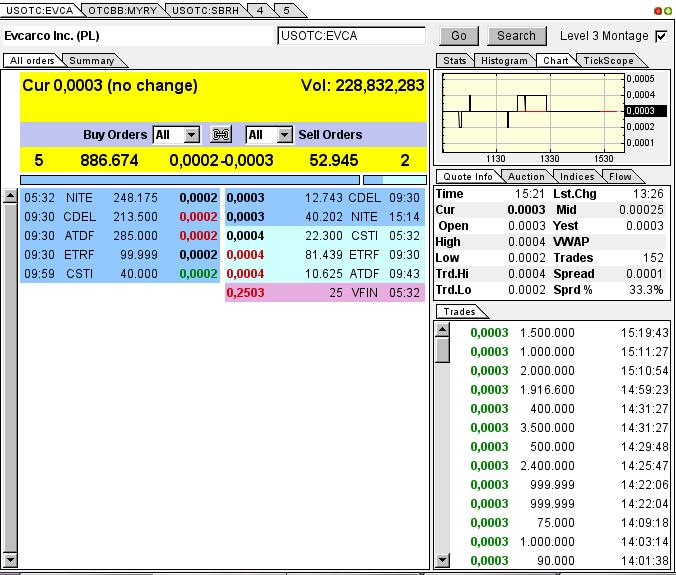
Task: Click the trades list scrollbar thumb
Action: click(442, 350)
